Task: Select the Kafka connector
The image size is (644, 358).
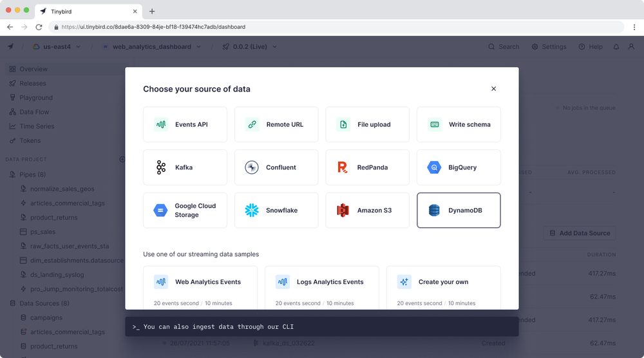Action: coord(185,167)
